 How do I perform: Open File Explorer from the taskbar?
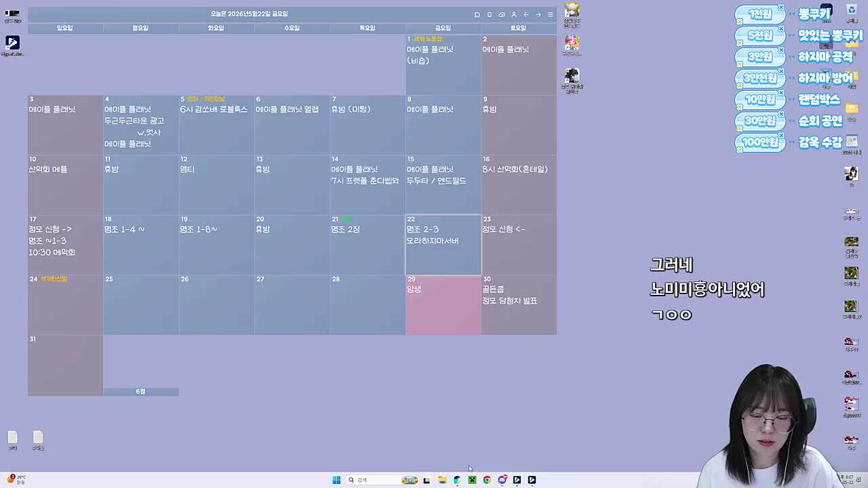[442, 480]
